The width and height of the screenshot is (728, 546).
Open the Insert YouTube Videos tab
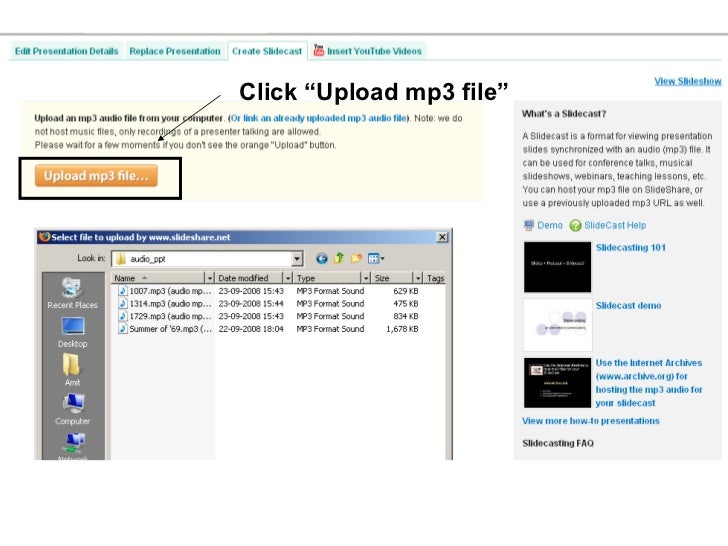coord(368,51)
